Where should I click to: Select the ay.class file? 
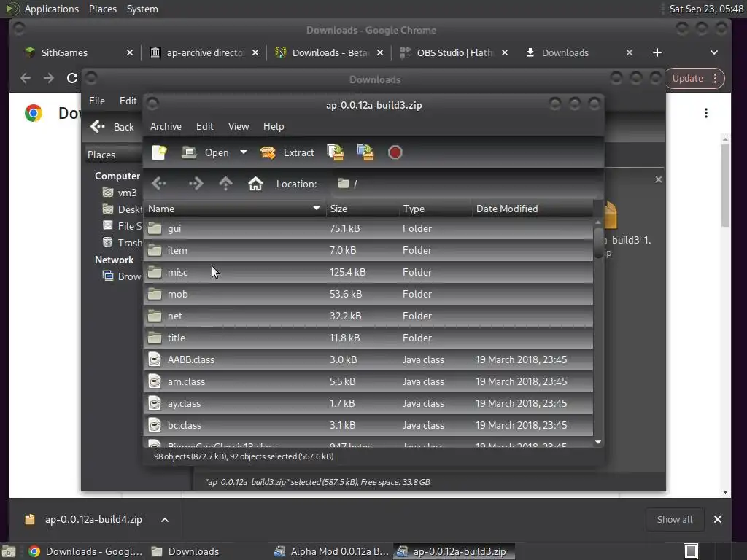coord(368,403)
